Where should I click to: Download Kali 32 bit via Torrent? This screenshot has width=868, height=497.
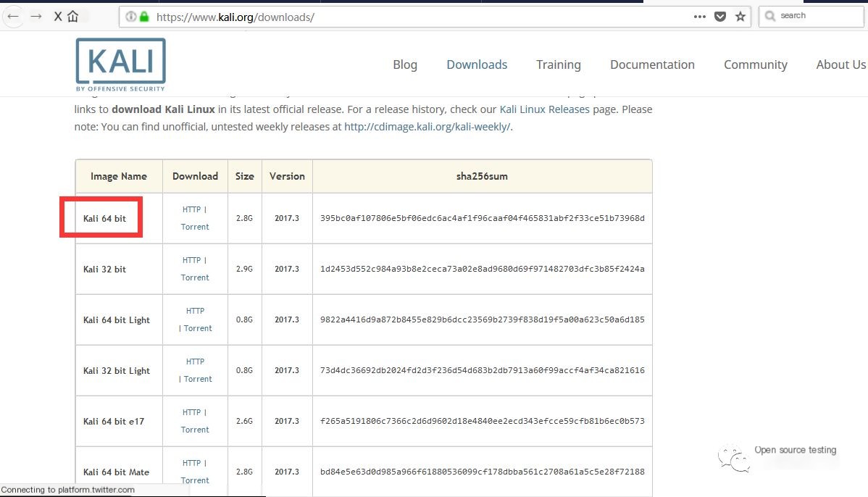195,277
